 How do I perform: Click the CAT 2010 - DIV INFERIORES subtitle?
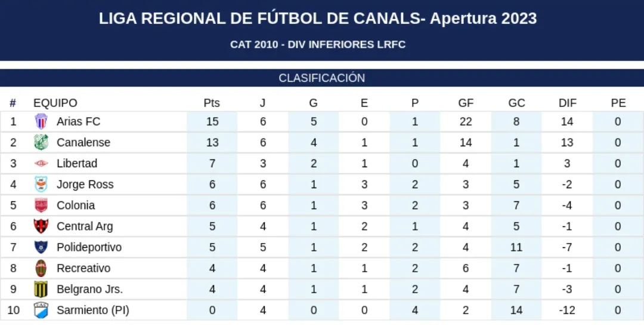pyautogui.click(x=318, y=45)
